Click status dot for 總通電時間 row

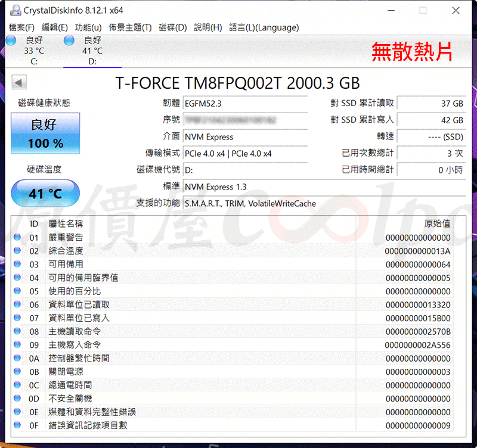[x=17, y=385]
